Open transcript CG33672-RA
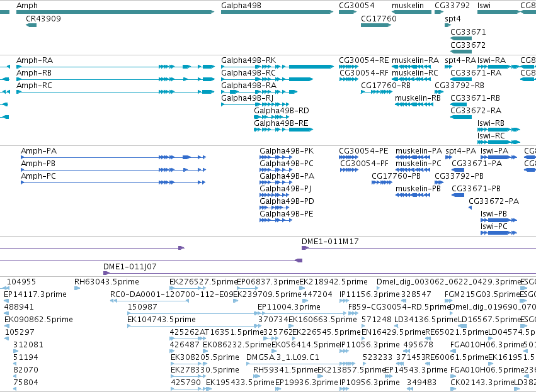Viewport: 536px width, 392px height. click(476, 111)
